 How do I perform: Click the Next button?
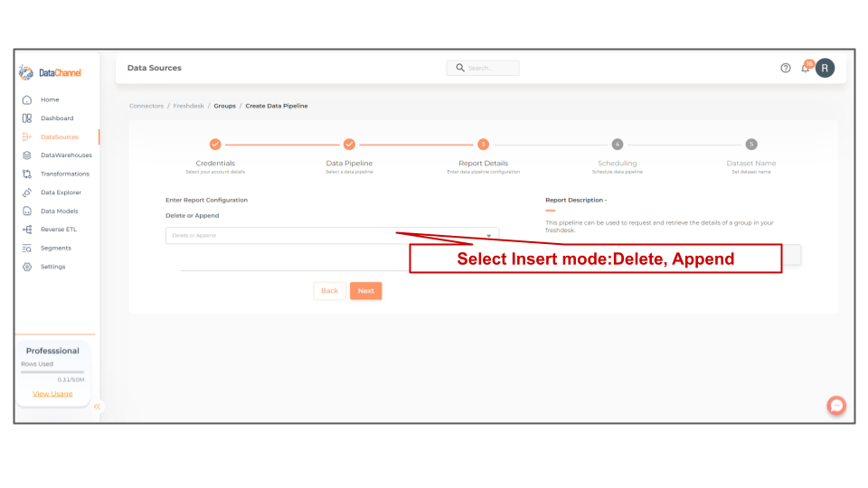(x=366, y=291)
